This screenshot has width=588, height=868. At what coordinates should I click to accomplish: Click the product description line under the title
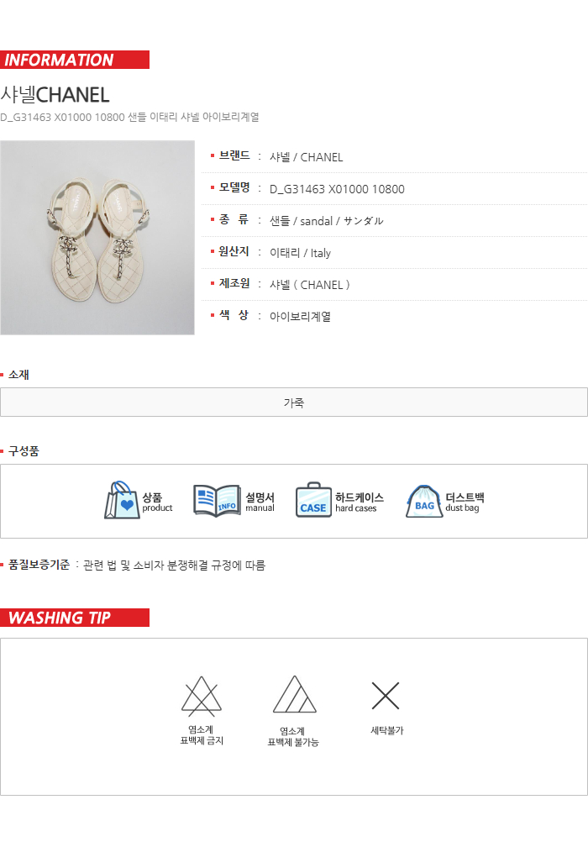coord(129,118)
